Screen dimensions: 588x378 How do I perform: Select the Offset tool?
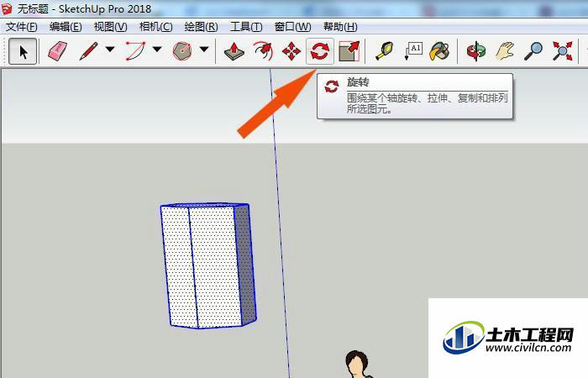click(263, 51)
